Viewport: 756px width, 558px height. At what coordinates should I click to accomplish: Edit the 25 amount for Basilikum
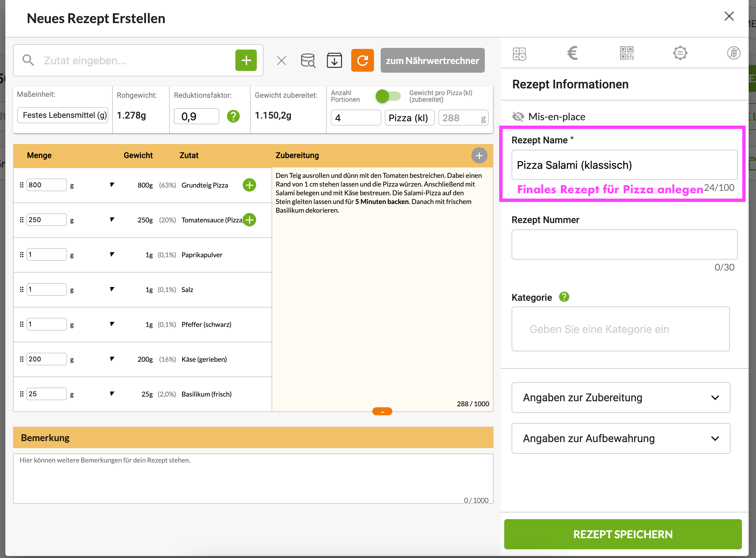pos(46,394)
